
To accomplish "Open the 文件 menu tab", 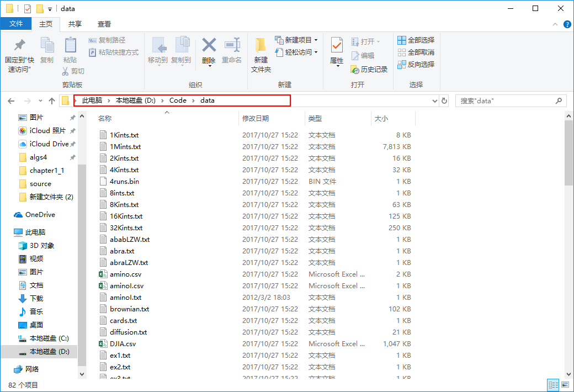I will coord(16,24).
